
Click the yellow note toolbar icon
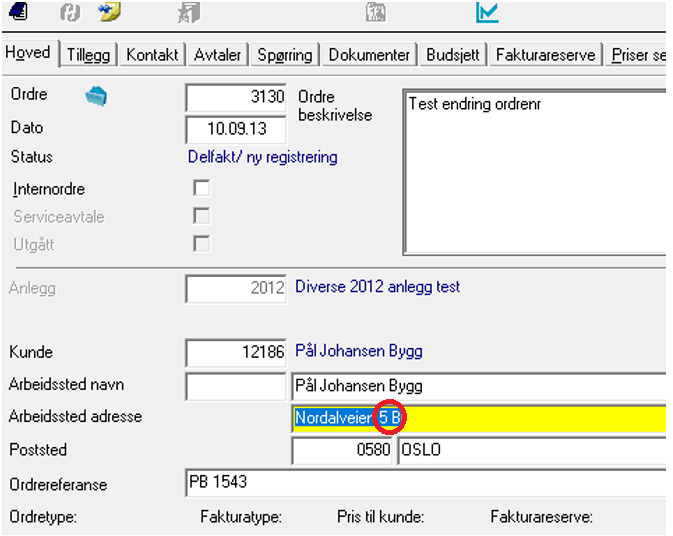[109, 12]
